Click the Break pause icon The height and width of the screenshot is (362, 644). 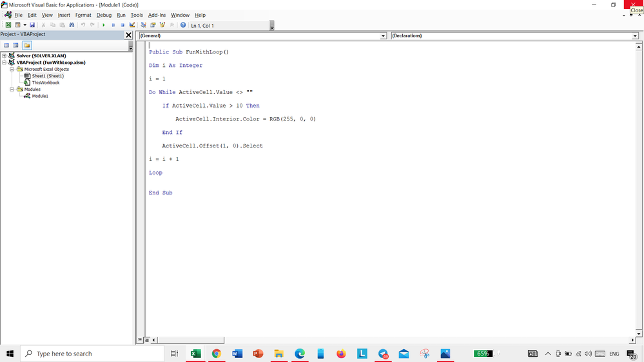[x=113, y=25]
